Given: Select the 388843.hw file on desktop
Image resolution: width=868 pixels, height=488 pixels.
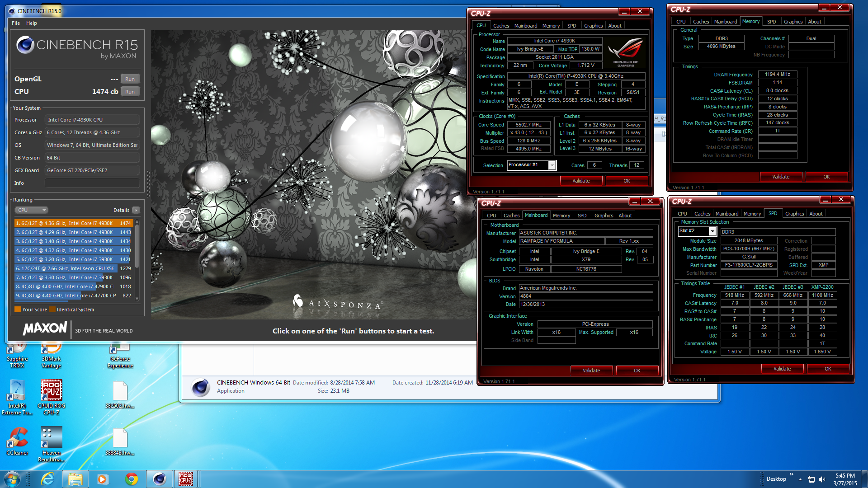Looking at the screenshot, I should tap(120, 442).
